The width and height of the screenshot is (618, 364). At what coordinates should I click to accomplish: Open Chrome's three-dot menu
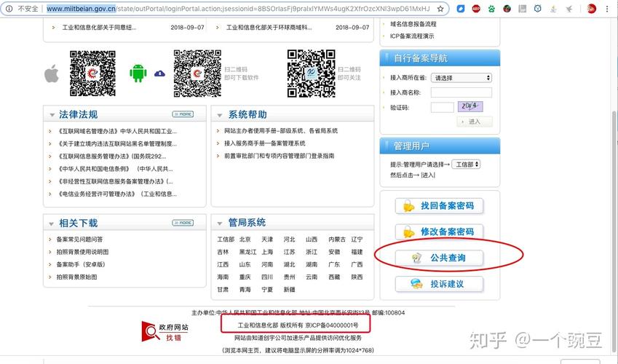pyautogui.click(x=607, y=9)
